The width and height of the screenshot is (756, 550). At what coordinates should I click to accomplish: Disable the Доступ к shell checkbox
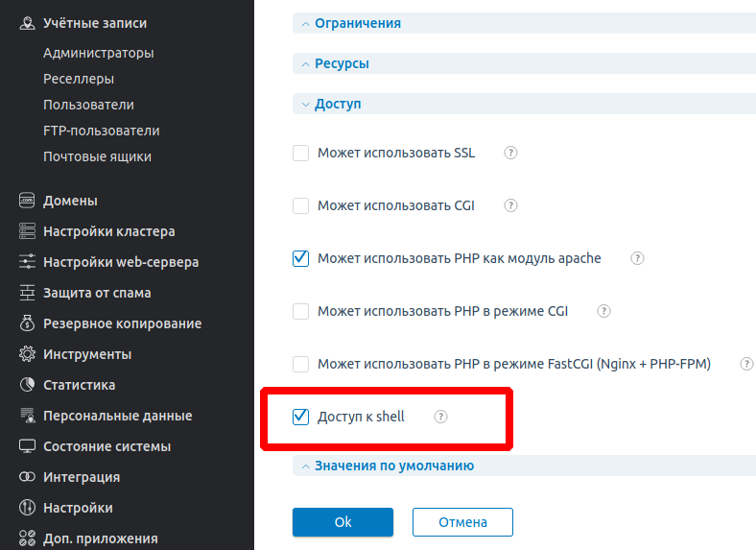click(301, 417)
